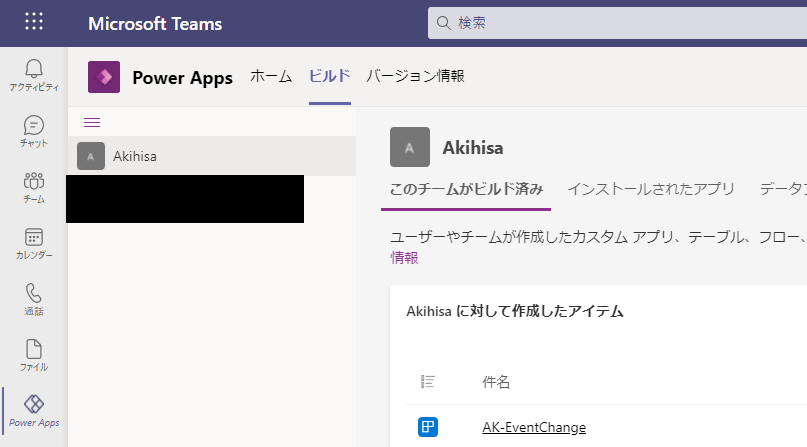The image size is (807, 447).
Task: Switch to the ホーム tab
Action: click(x=271, y=76)
